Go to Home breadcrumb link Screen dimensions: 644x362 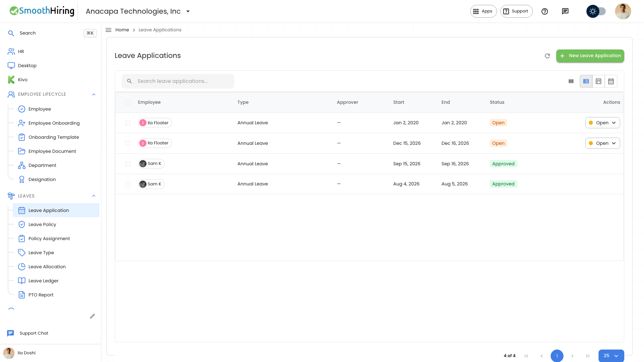(x=122, y=30)
